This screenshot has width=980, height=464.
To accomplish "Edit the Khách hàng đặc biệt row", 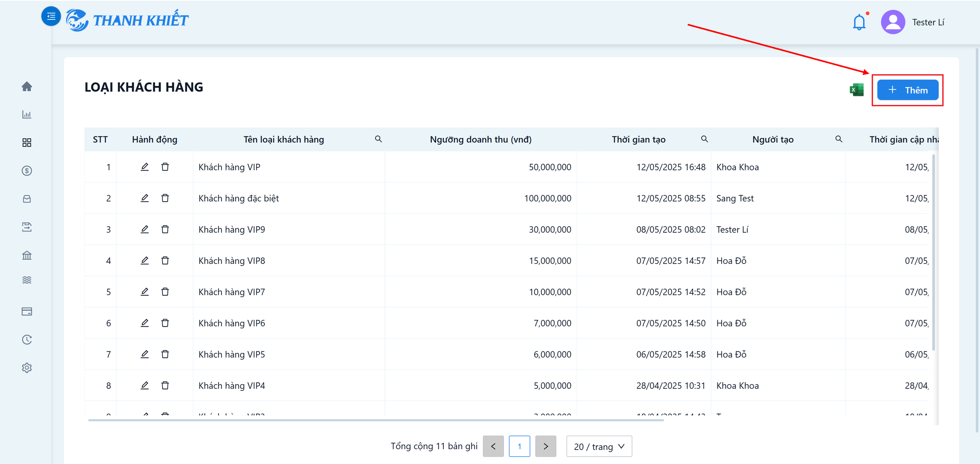I will pos(145,198).
